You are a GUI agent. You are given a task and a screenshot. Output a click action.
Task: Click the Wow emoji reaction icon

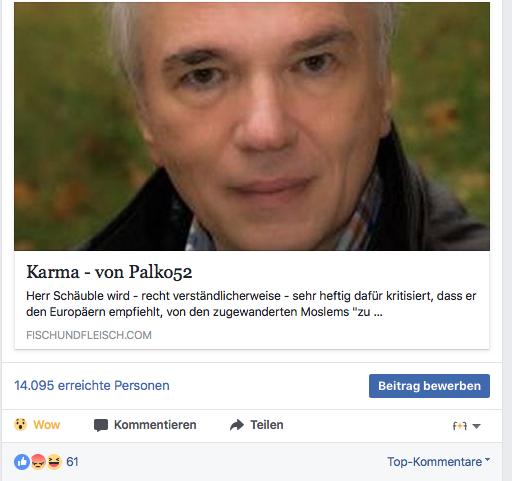click(20, 425)
